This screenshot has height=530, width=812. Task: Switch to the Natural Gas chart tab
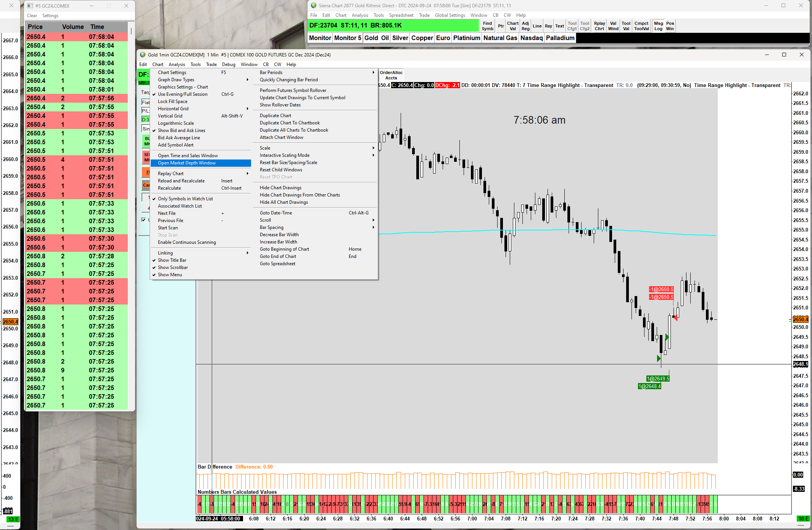tap(500, 38)
